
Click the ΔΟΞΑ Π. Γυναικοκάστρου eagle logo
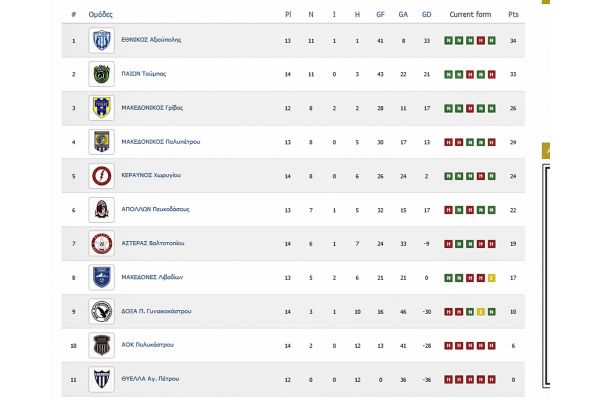point(100,311)
